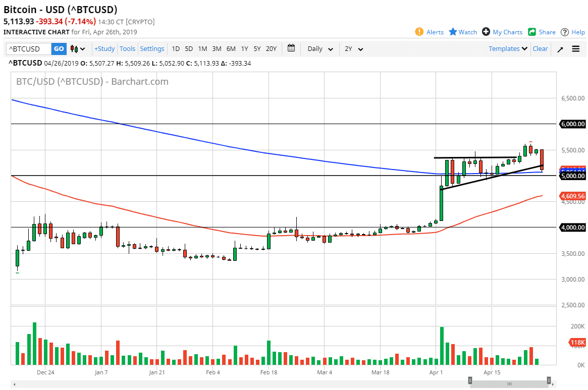The height and width of the screenshot is (390, 588).
Task: Click the pop-out arrow chart icon
Action: (x=560, y=49)
